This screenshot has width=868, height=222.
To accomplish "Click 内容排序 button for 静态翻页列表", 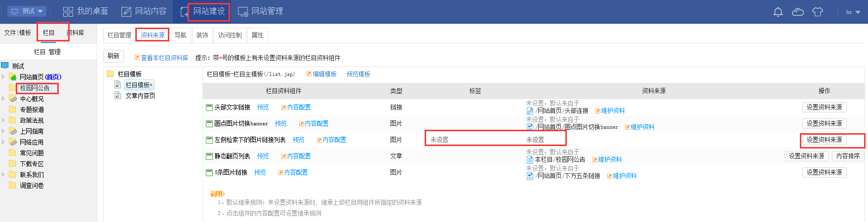I will [848, 156].
